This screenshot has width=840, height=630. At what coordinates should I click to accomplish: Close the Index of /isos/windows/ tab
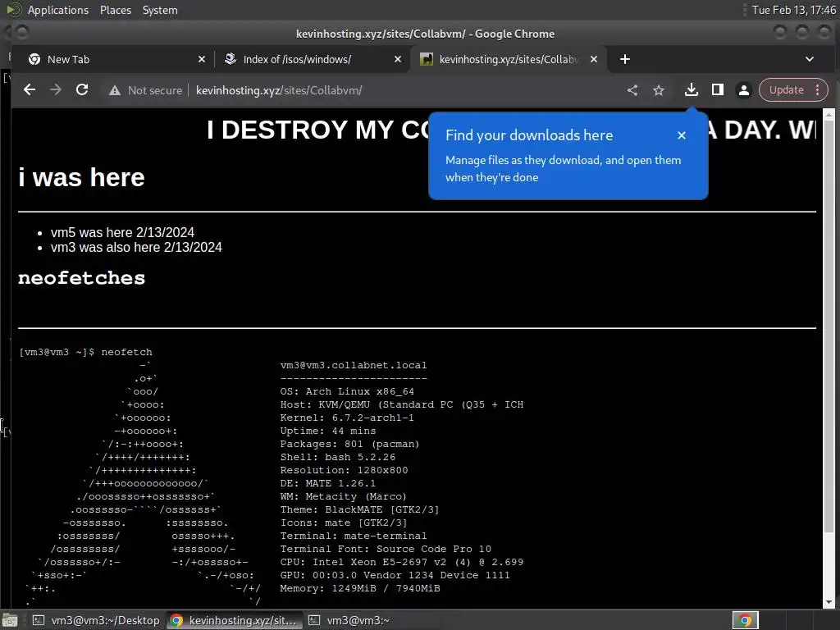click(x=398, y=59)
